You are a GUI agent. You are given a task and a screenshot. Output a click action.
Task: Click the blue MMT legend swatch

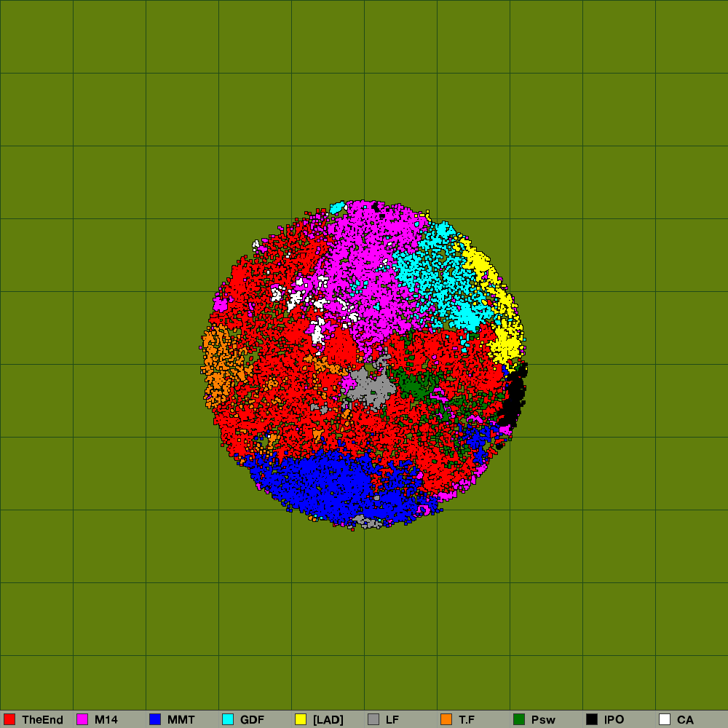click(x=155, y=719)
